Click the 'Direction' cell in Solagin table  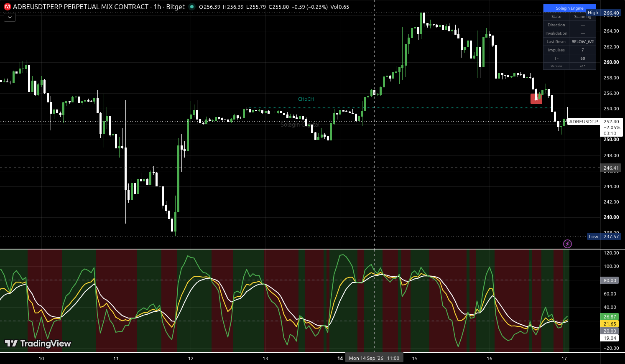tap(556, 25)
